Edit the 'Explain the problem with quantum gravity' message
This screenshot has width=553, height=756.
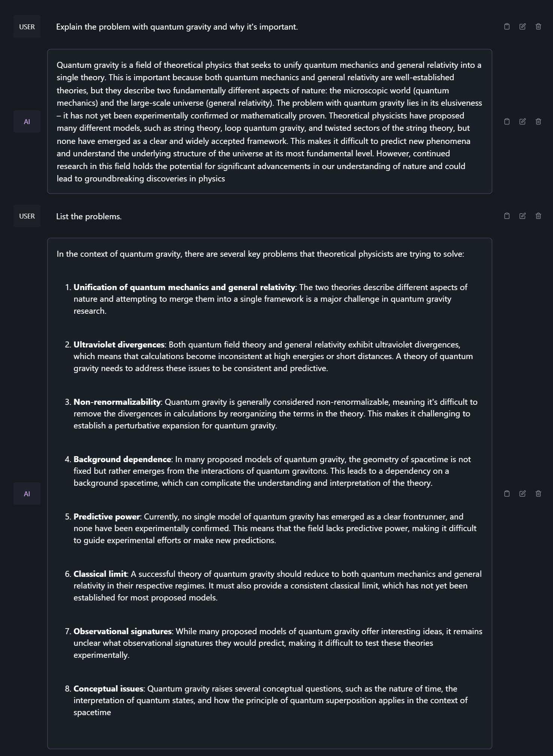[523, 27]
